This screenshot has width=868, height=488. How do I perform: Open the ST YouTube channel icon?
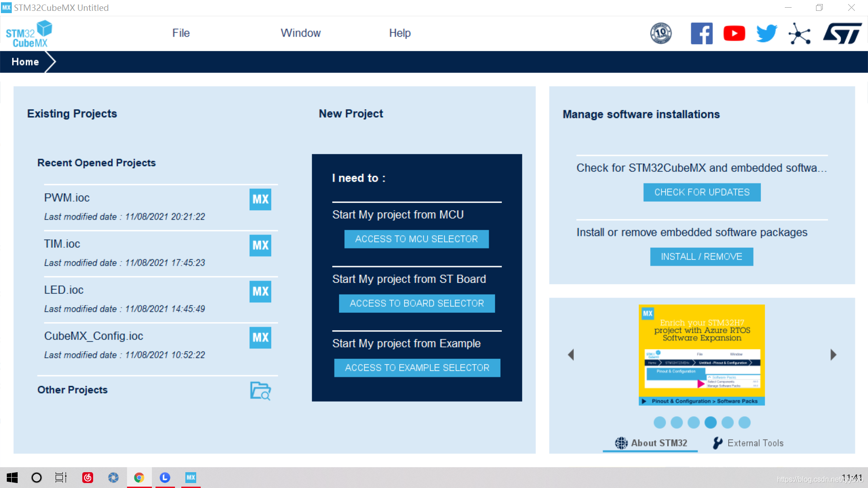tap(734, 33)
